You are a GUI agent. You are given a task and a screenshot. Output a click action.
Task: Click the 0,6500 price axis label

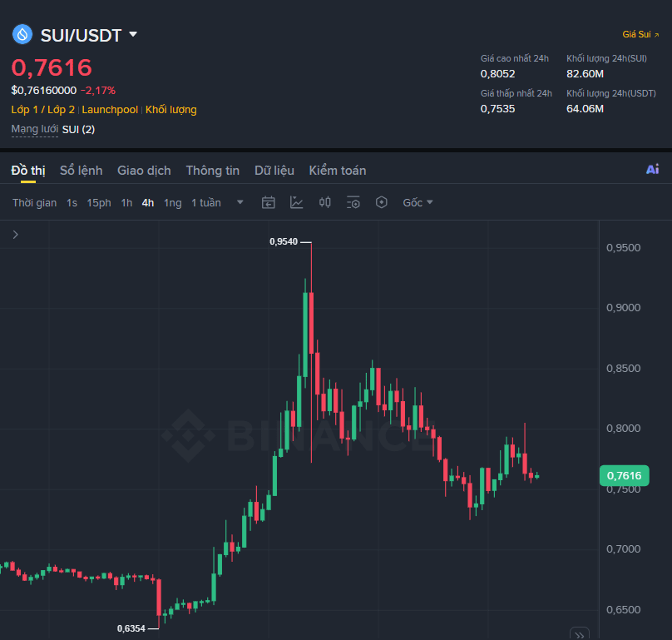(623, 610)
